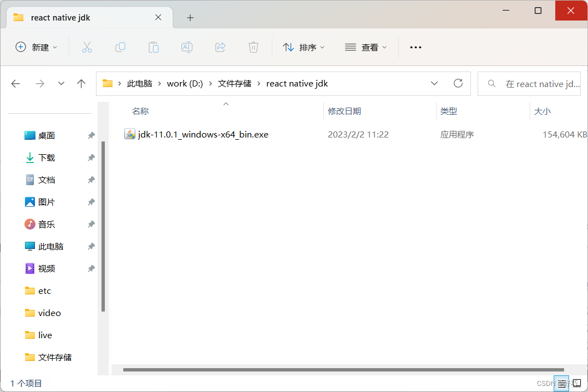Click inside the search box
This screenshot has height=392, width=588.
point(533,83)
